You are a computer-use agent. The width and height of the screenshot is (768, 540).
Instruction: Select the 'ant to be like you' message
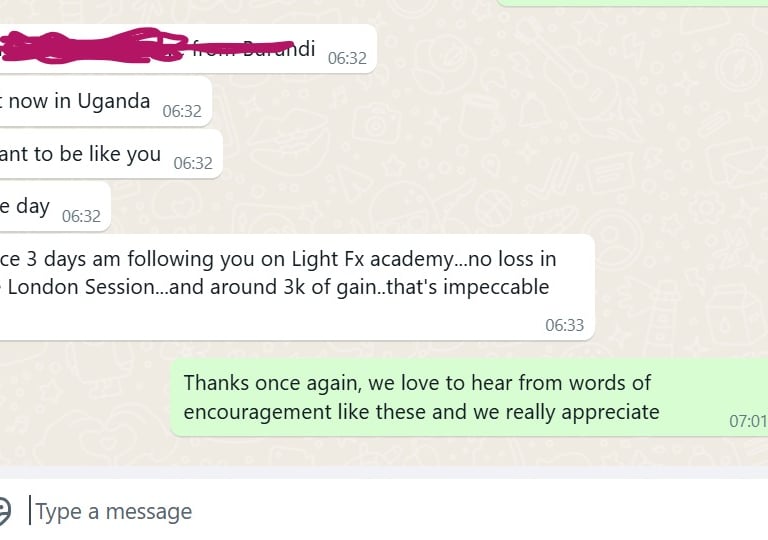coord(111,154)
